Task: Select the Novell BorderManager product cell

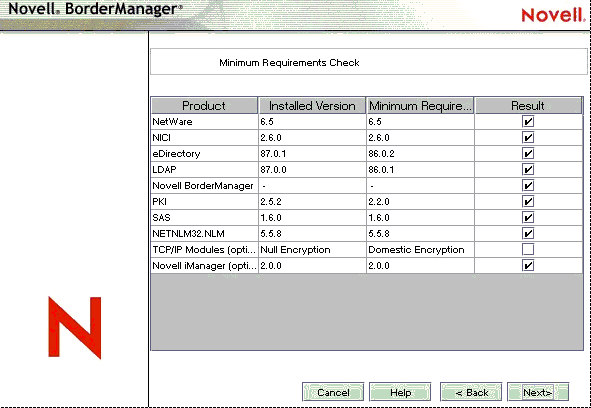Action: [204, 186]
